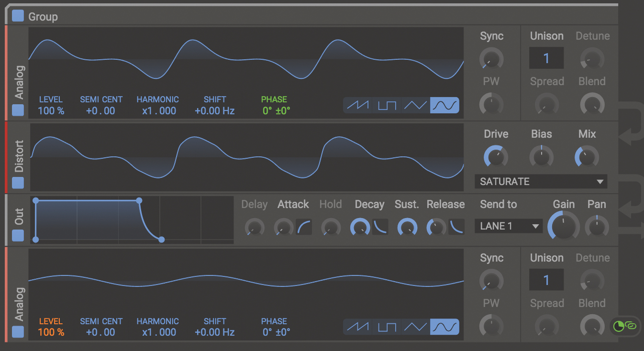The height and width of the screenshot is (351, 644).
Task: Click Sync knob in second Analog oscillator
Action: point(491,280)
